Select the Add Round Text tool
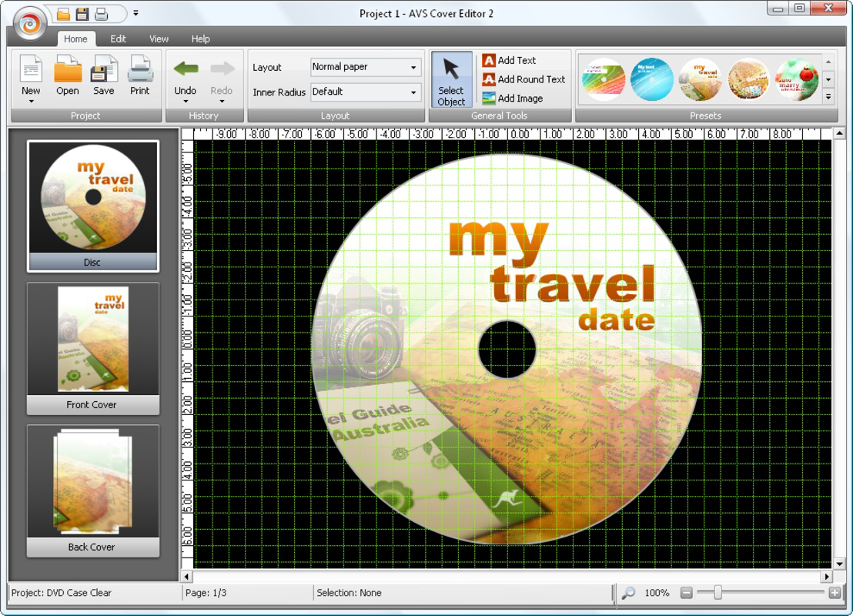This screenshot has height=616, width=853. [524, 79]
